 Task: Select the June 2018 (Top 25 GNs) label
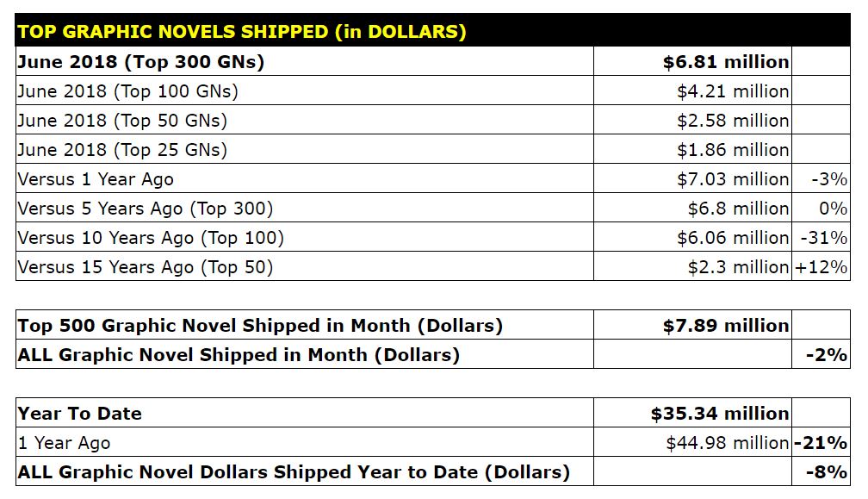tap(123, 150)
